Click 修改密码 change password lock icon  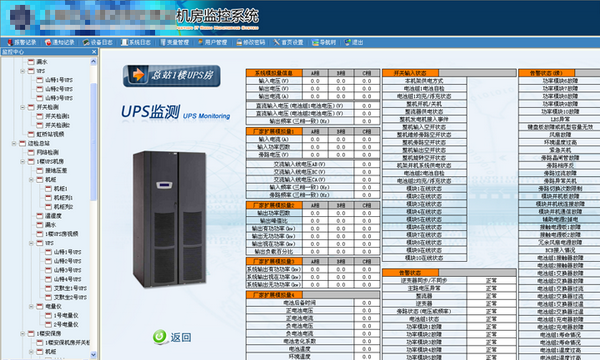[x=240, y=42]
